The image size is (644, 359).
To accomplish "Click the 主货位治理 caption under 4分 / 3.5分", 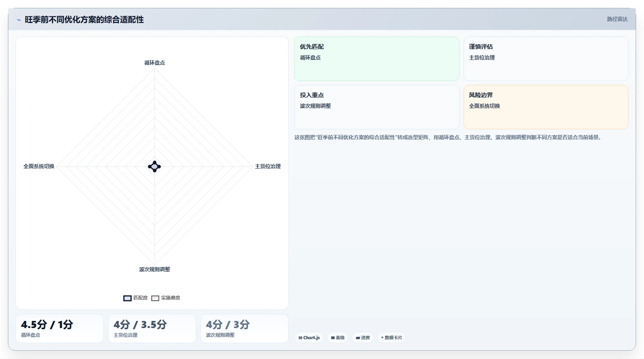I will [126, 335].
